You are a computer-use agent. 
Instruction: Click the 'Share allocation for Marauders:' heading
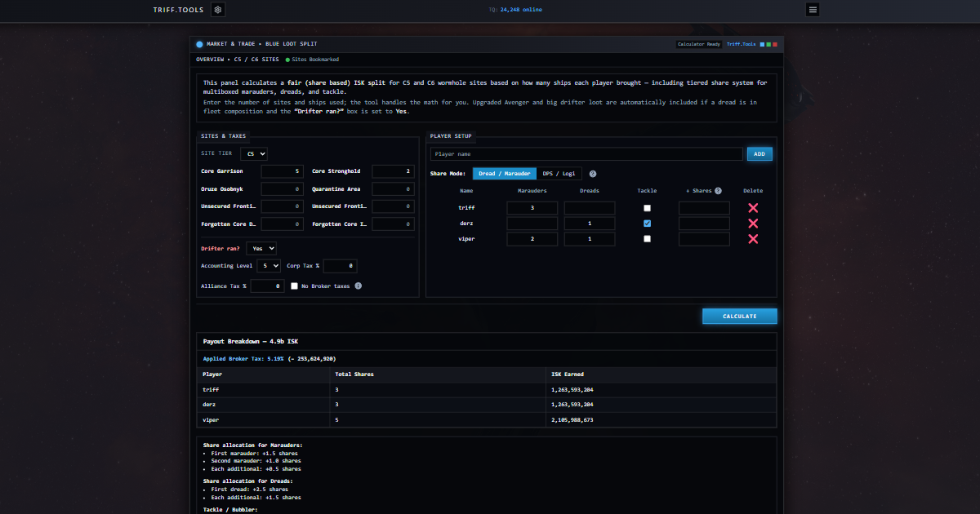(x=252, y=445)
